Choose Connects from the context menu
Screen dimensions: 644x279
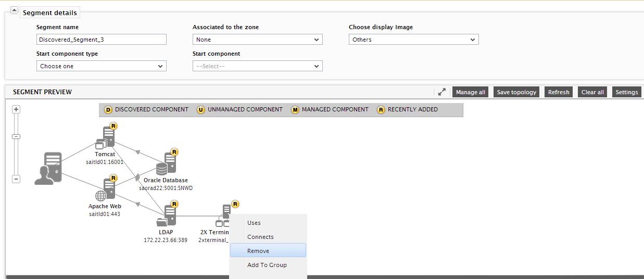pos(268,237)
